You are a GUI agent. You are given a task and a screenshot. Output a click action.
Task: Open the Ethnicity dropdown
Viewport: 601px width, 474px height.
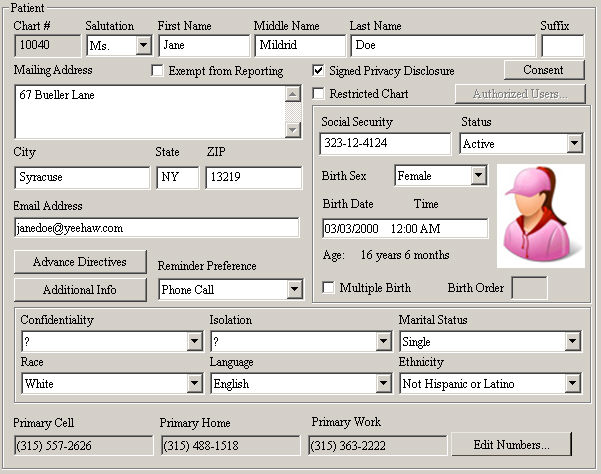point(573,384)
